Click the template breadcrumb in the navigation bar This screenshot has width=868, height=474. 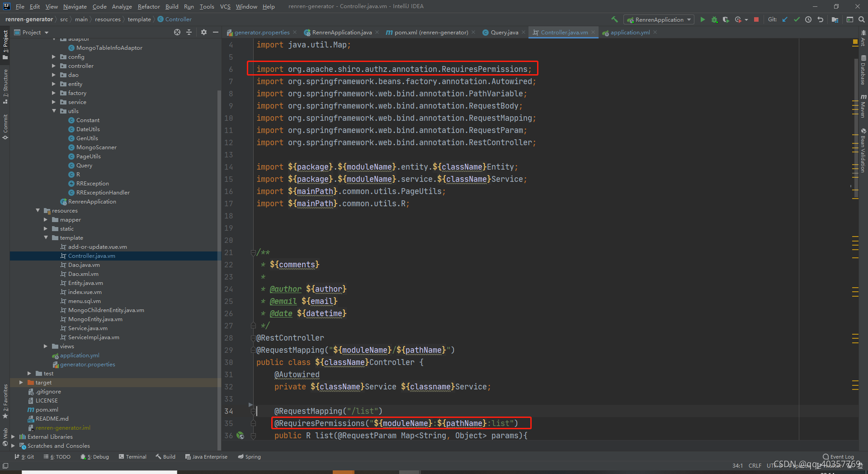[x=139, y=19]
